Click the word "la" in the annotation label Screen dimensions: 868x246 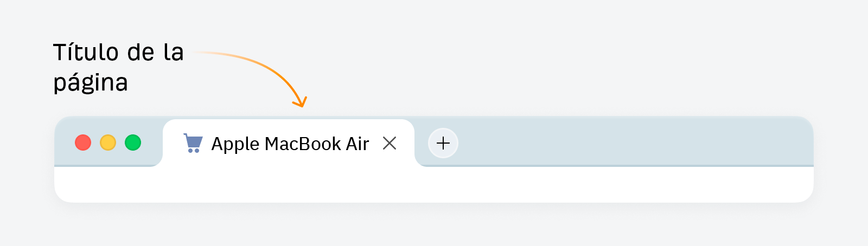[x=174, y=53]
